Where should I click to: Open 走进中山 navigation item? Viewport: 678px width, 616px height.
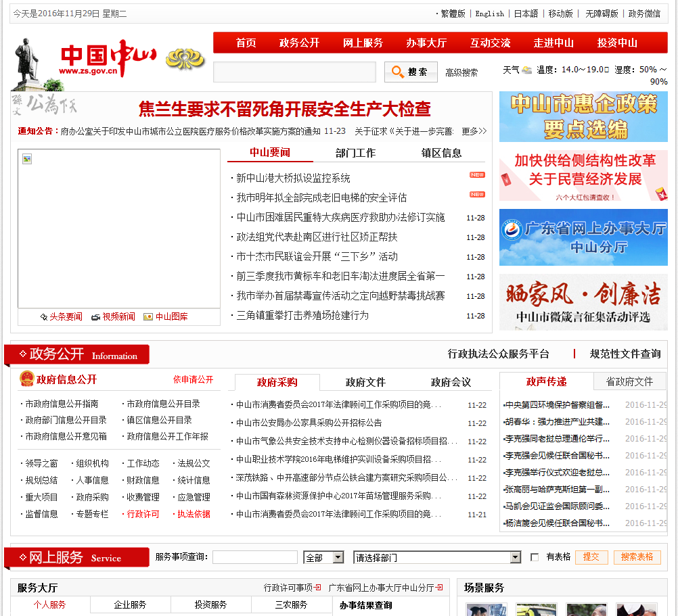pos(553,43)
